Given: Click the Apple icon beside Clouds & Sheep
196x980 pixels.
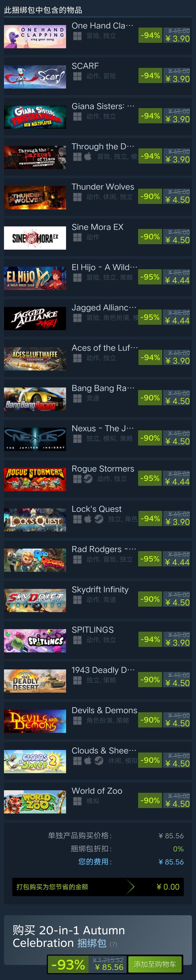Looking at the screenshot, I should [88, 760].
